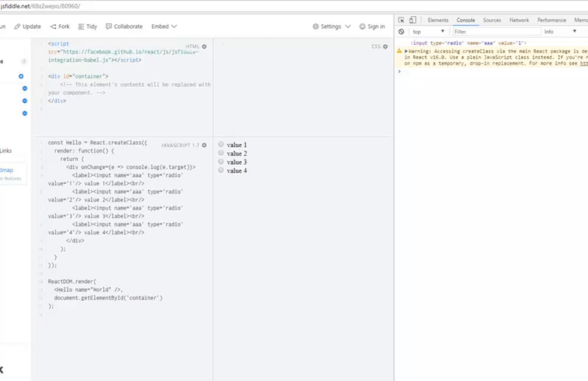Click the JAVASCRIPT 1.7 panel label

[180, 146]
